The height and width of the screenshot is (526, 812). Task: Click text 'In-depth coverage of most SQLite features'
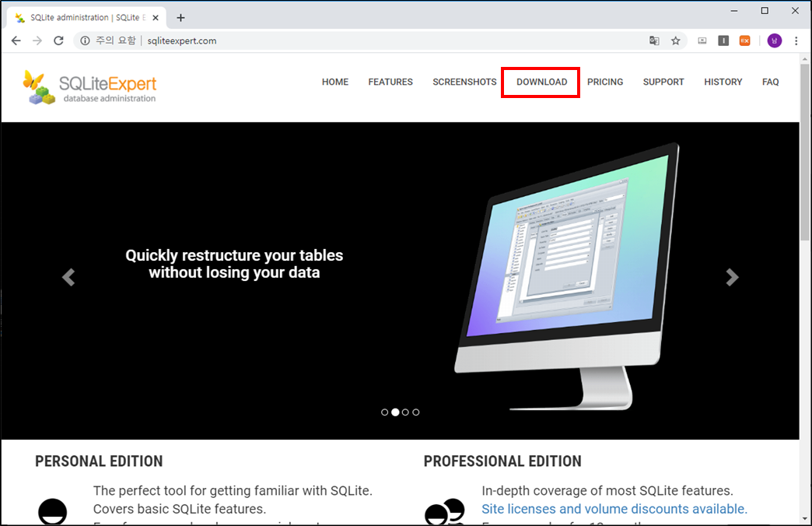pos(607,490)
